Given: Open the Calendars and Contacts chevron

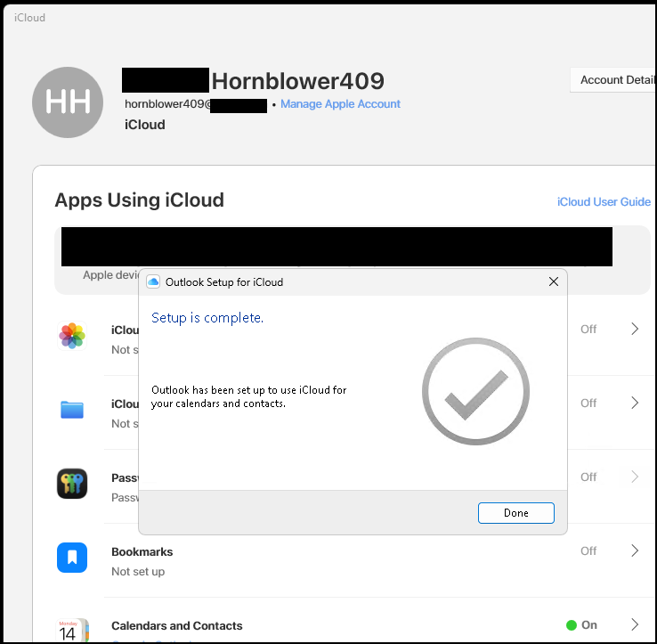Looking at the screenshot, I should tap(635, 624).
